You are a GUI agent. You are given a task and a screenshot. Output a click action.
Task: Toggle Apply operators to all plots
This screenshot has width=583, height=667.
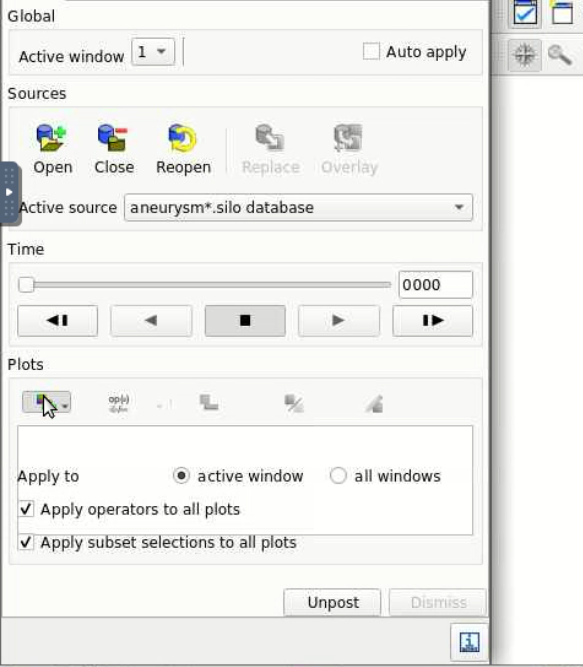coord(26,509)
